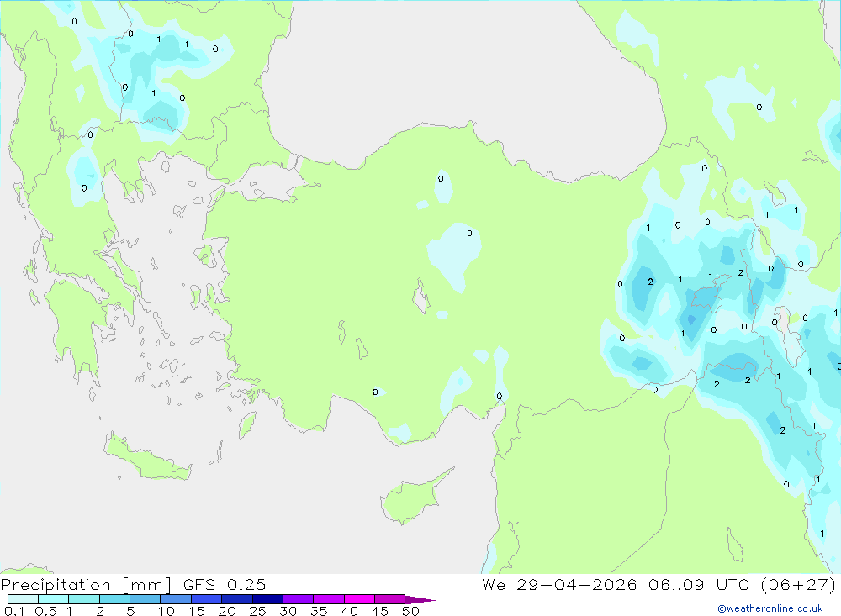The image size is (841, 616).
Task: Click the '(06+27)' forecast offset text
Action: tap(799, 585)
